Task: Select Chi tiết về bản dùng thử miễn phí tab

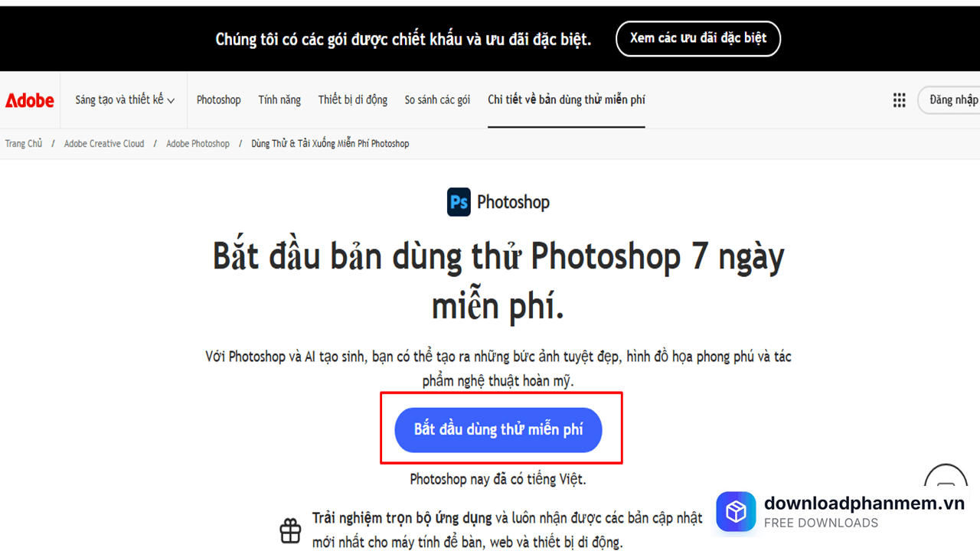Action: (567, 100)
